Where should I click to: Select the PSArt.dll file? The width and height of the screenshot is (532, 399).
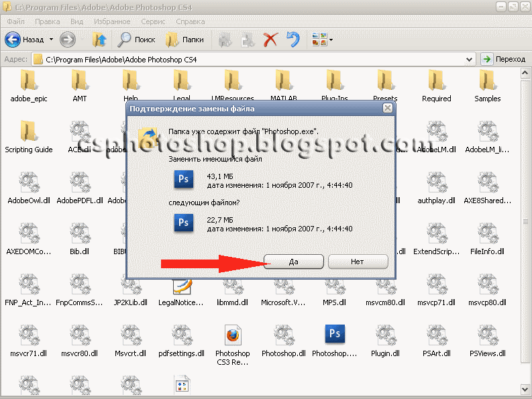coord(436,340)
